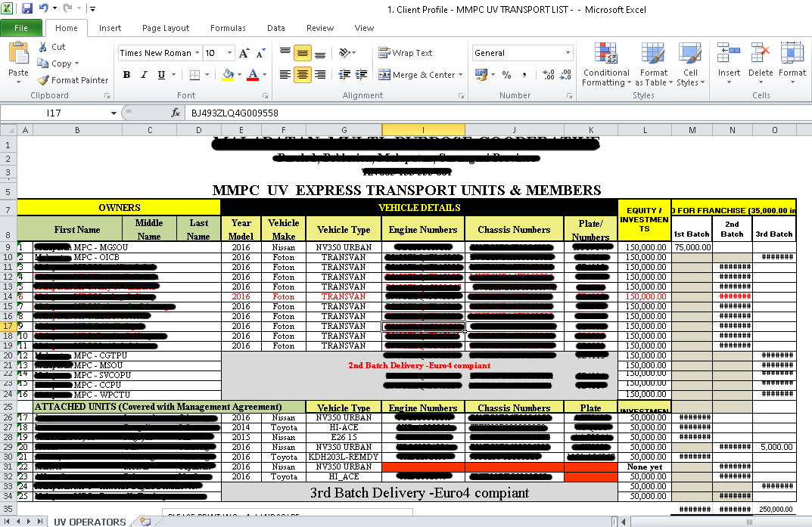Select the UV OPERATORS sheet tab
The width and height of the screenshot is (812, 527).
89,522
